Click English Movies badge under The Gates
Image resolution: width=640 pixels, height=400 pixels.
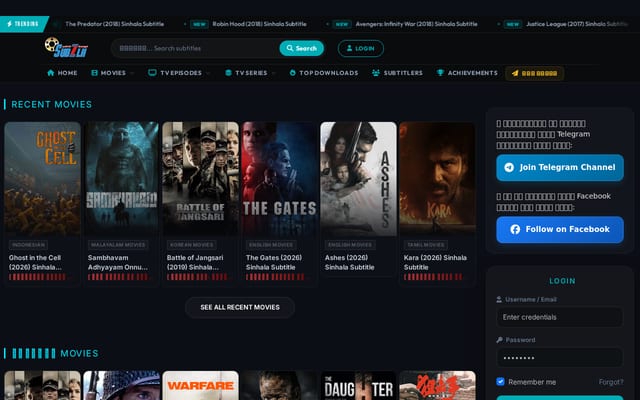271,245
